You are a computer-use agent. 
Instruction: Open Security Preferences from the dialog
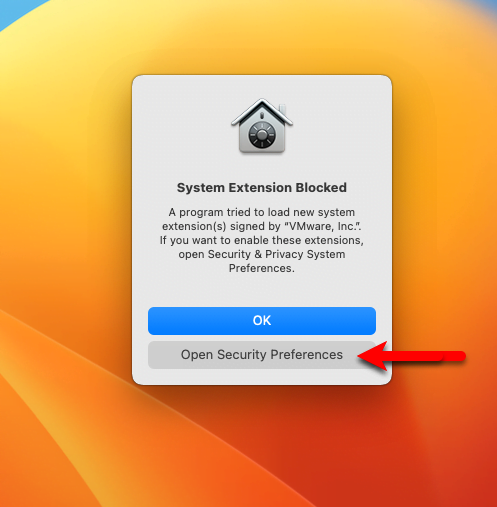tap(262, 355)
